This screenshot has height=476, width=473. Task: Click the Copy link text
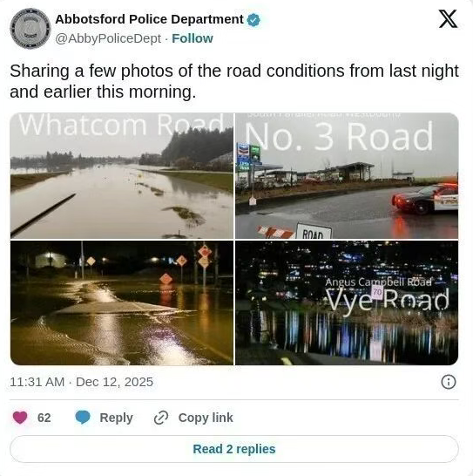(206, 418)
